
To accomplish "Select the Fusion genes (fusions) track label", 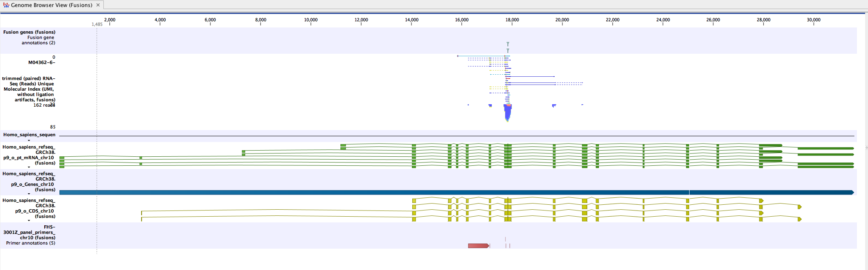I will 29,32.
